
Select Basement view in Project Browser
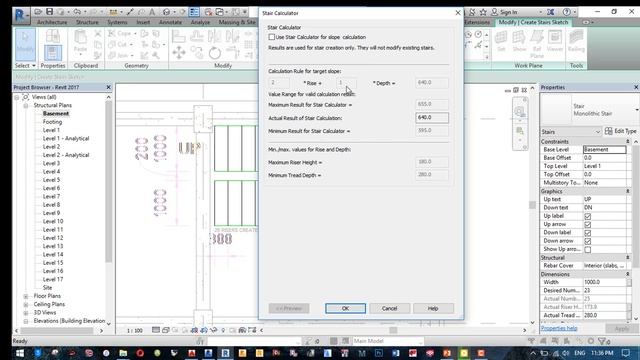(x=56, y=113)
